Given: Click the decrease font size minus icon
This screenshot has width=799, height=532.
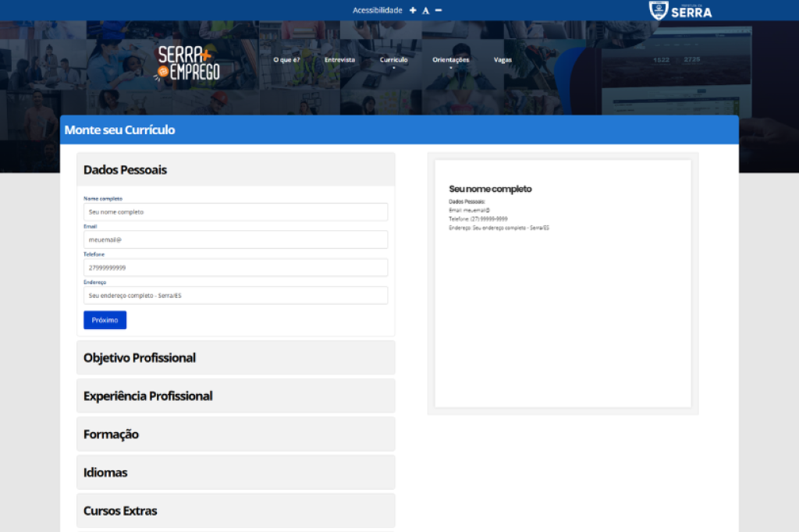Looking at the screenshot, I should point(439,10).
